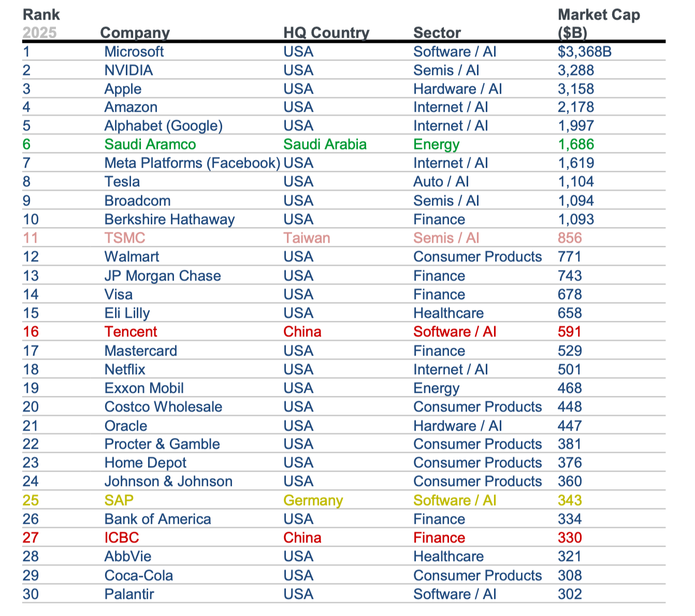Viewport: 695px width, 616px height.
Task: Select Auto / AI sector for Tesla
Action: [441, 182]
